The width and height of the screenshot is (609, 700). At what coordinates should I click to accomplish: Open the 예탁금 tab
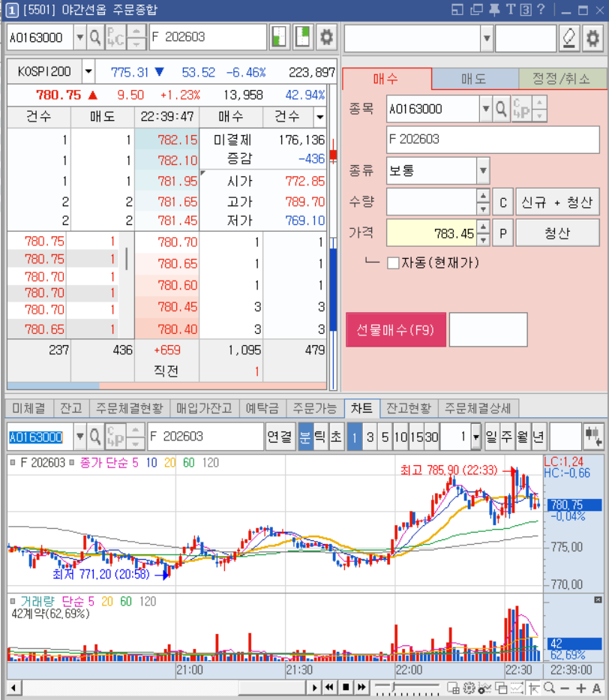pyautogui.click(x=262, y=408)
